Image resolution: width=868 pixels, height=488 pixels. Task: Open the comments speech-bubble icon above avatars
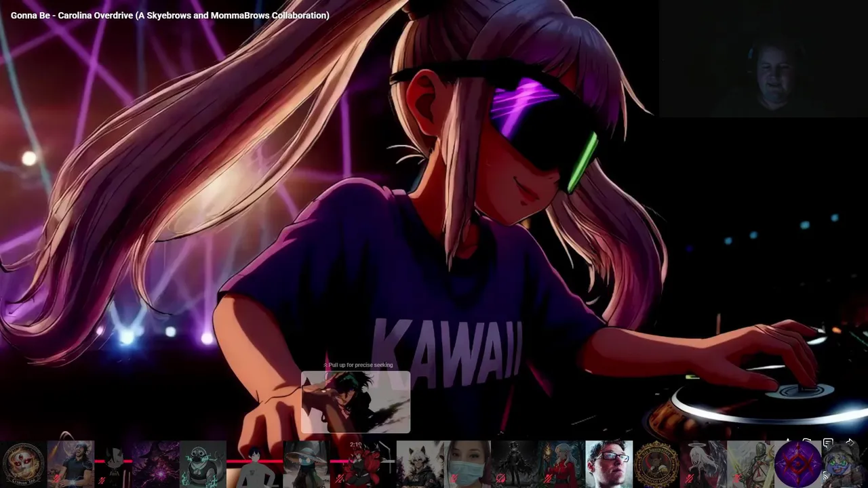828,443
